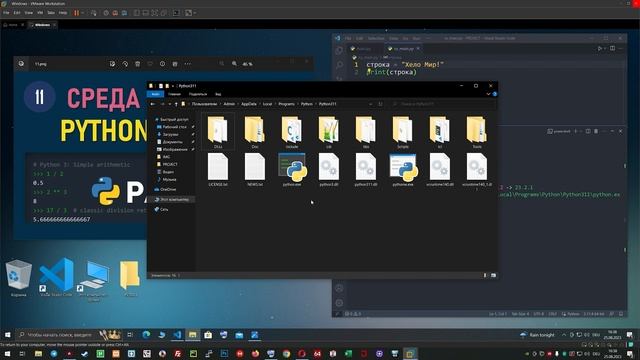Open Photos more options ellipsis

click(x=188, y=64)
